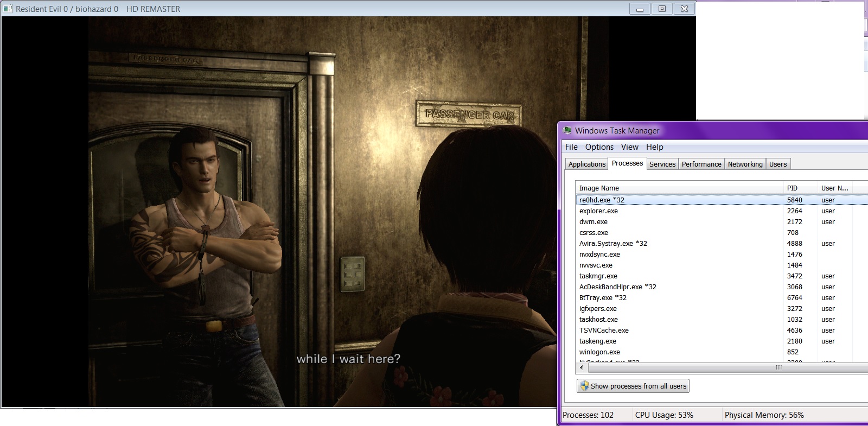868x426 pixels.
Task: Select the explorer.exe process row
Action: coord(598,211)
